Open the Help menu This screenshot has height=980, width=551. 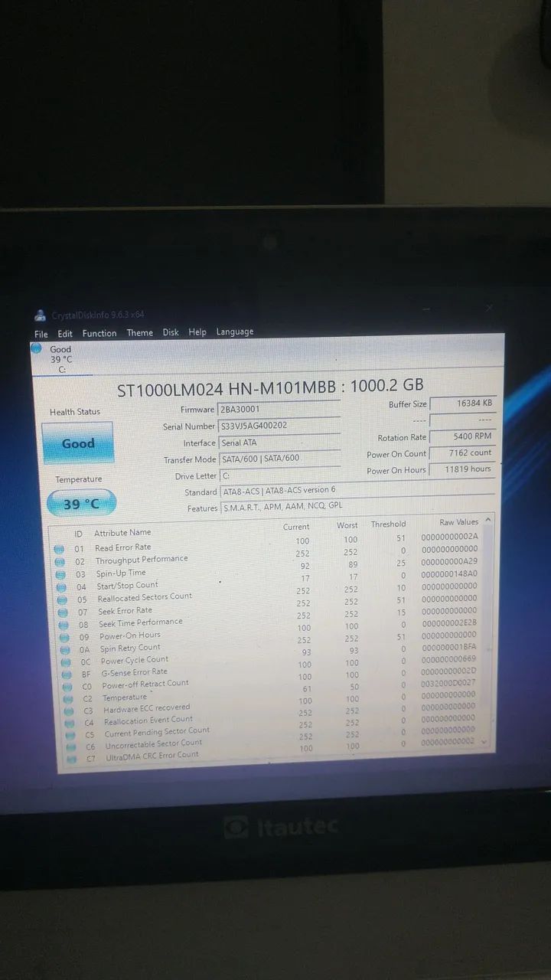pos(197,332)
